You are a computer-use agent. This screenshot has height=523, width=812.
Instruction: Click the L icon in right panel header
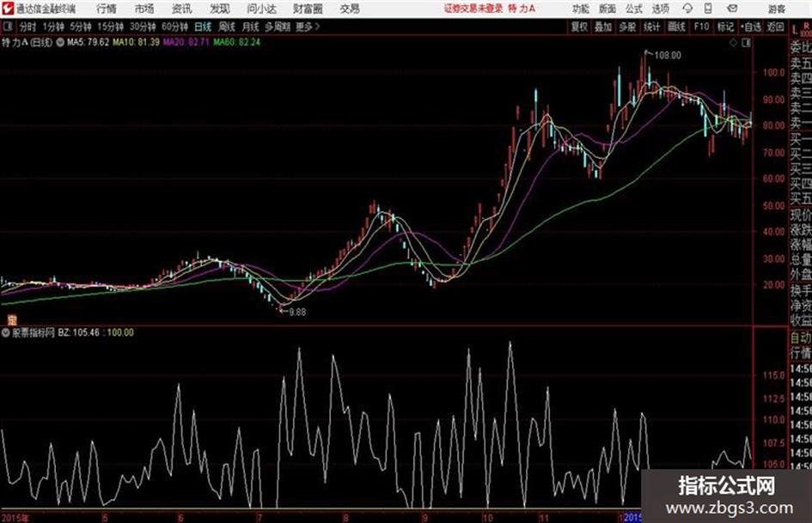click(795, 30)
